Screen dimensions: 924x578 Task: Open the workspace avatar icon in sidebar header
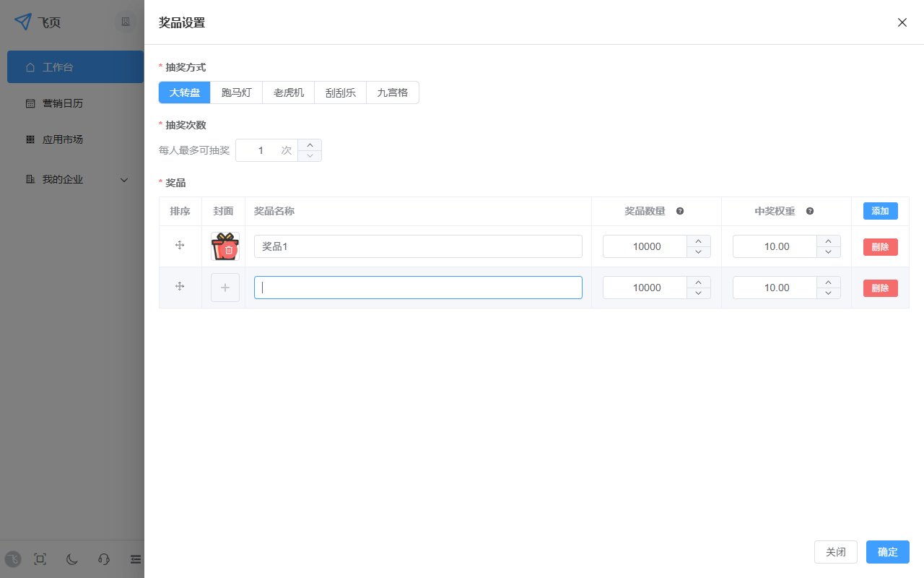coord(126,22)
